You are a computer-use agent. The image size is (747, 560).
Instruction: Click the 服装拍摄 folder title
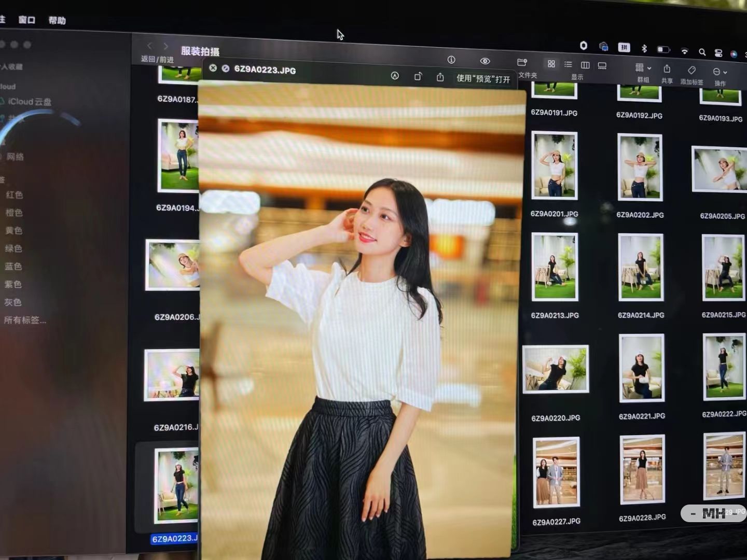(x=200, y=51)
